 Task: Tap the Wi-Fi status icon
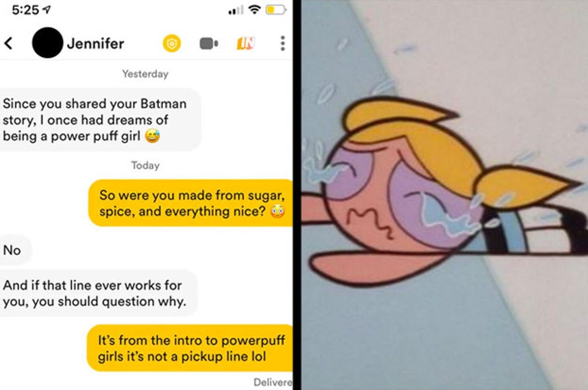coord(254,9)
